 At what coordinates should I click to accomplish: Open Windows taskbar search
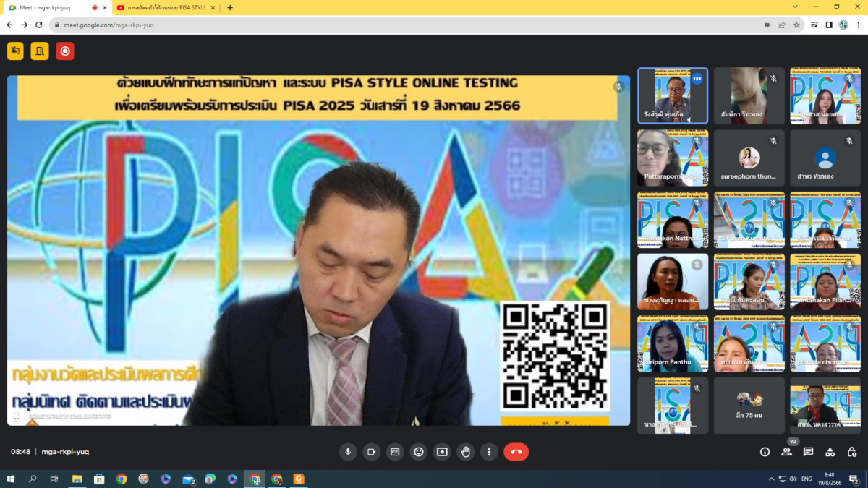click(33, 479)
